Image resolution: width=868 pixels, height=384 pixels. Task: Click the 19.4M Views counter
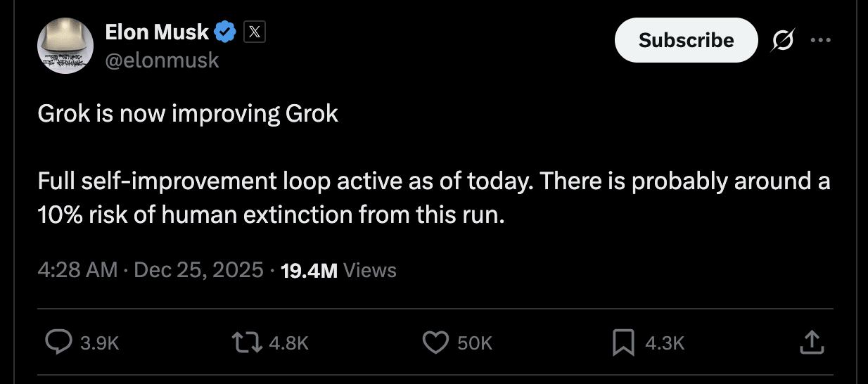[x=338, y=270]
